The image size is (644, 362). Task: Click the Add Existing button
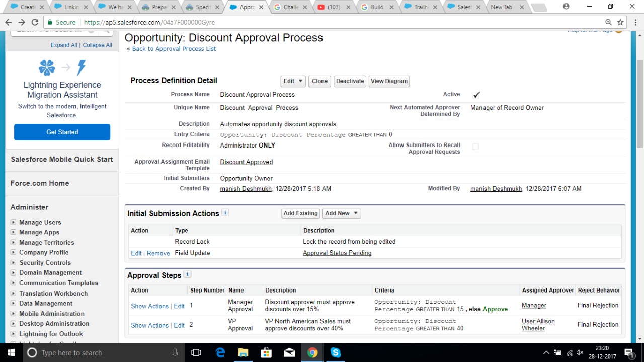point(300,213)
